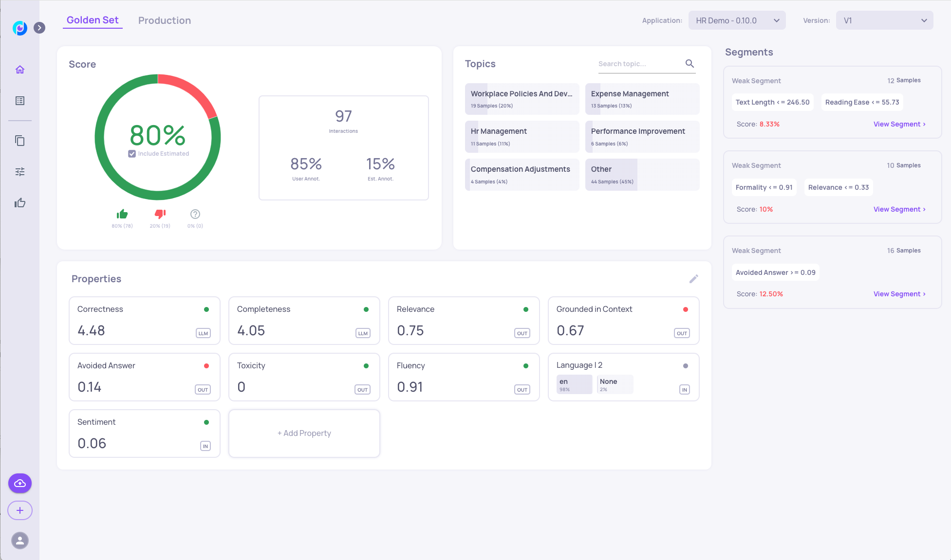This screenshot has height=560, width=951.
Task: Click the home icon in sidebar
Action: 20,70
